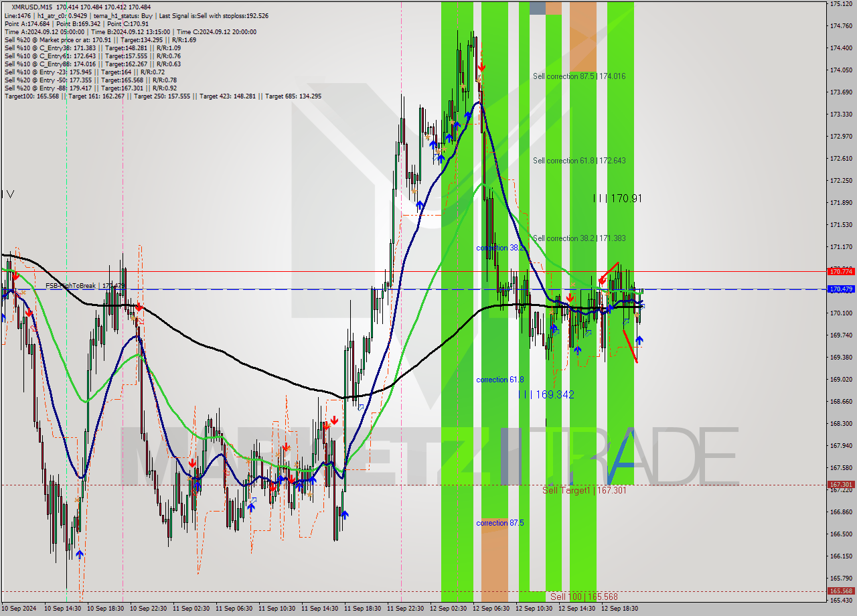Select the '| | | 170.91' point label
The width and height of the screenshot is (857, 616).
(617, 198)
